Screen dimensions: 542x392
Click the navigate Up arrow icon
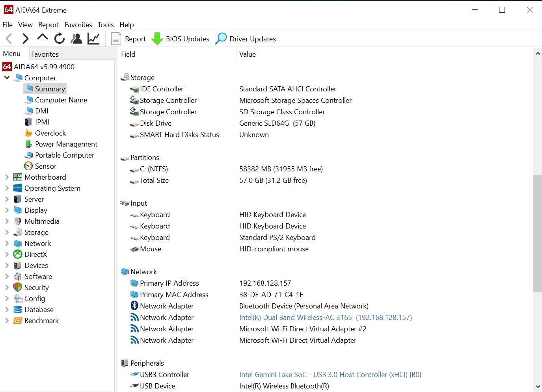tap(42, 38)
